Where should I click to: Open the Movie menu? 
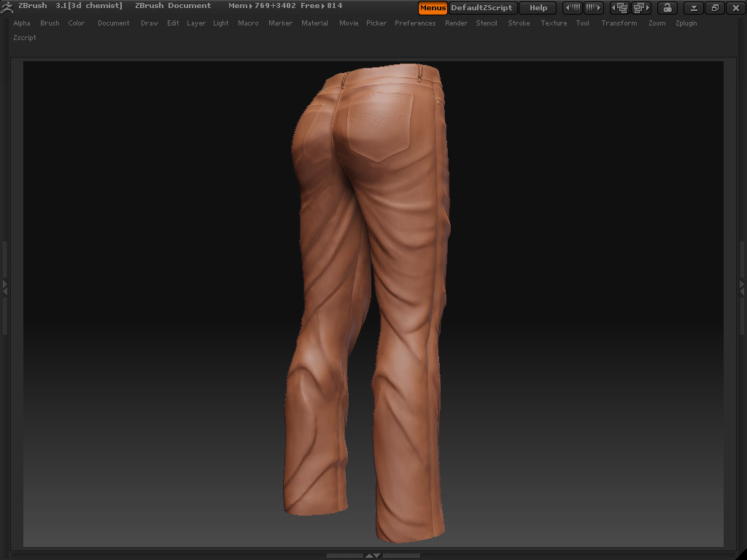point(349,23)
